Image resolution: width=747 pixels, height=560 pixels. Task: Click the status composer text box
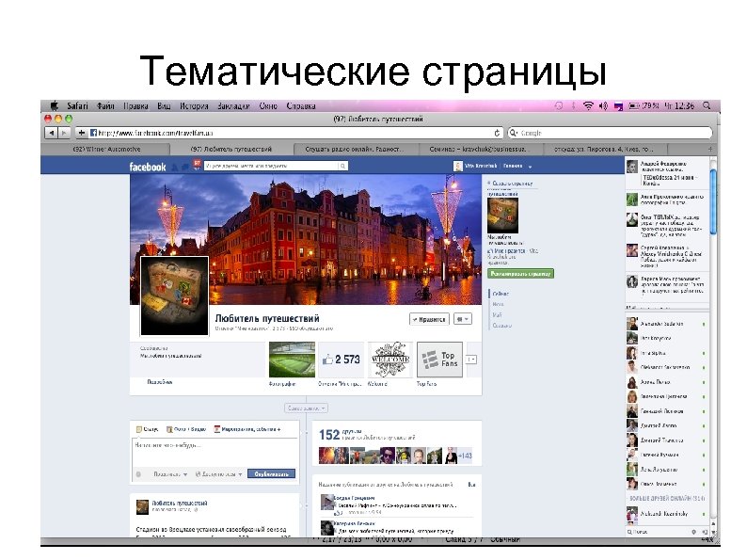click(215, 453)
